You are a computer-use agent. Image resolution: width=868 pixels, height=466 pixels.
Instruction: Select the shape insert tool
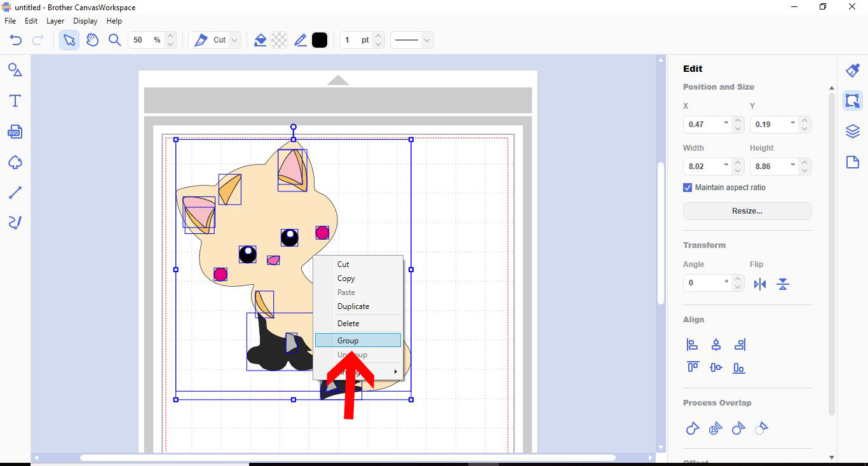coord(14,162)
